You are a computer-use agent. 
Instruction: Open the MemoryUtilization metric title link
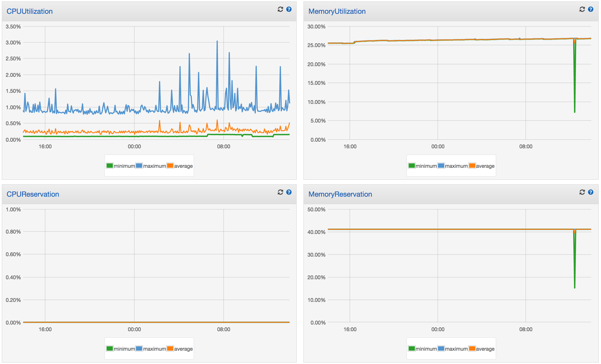(x=337, y=11)
